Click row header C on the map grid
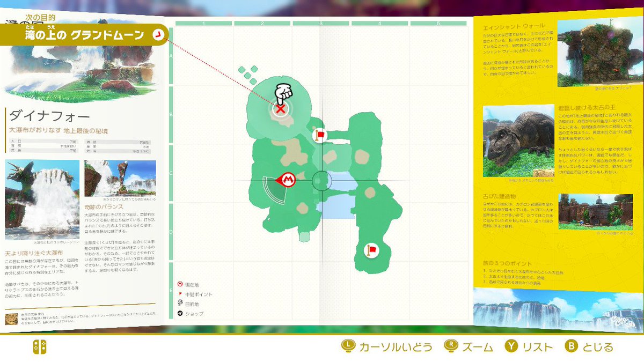 [171, 173]
